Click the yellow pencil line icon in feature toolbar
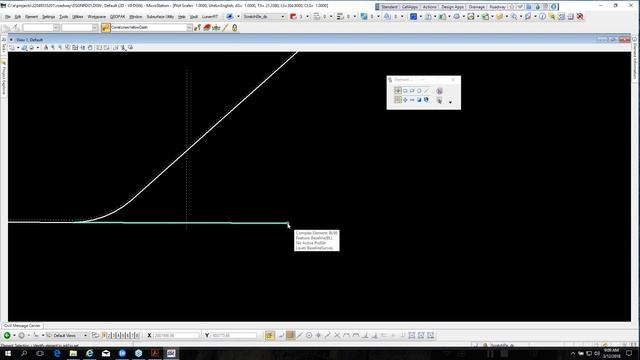 click(225, 28)
